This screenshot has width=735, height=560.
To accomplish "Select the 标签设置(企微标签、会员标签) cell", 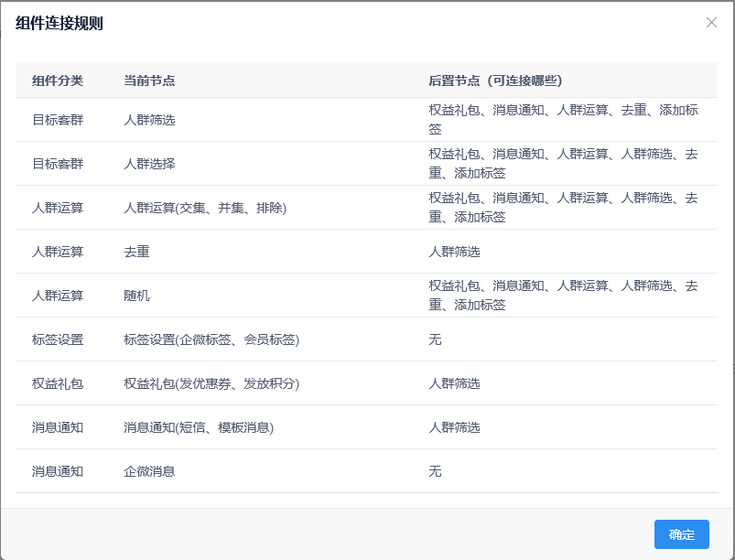I will point(211,339).
